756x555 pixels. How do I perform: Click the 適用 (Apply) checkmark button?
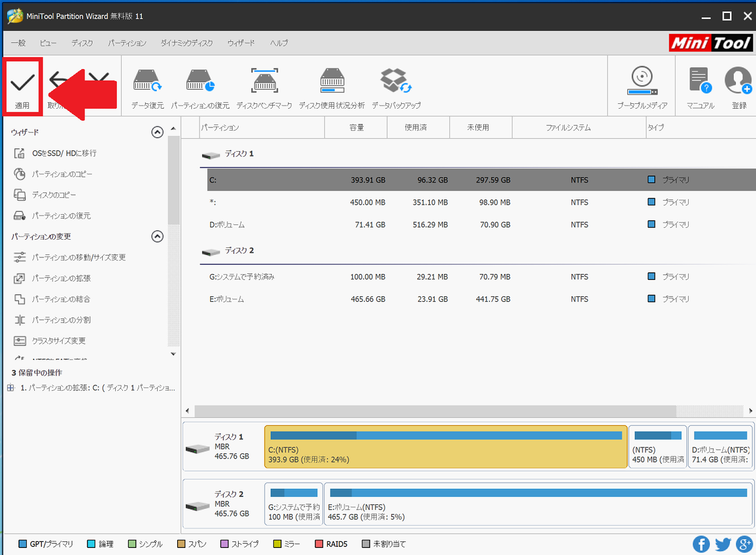(x=22, y=88)
